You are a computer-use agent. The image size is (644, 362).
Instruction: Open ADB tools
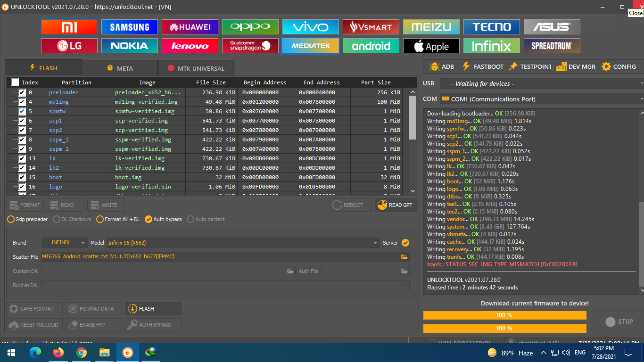pos(442,66)
